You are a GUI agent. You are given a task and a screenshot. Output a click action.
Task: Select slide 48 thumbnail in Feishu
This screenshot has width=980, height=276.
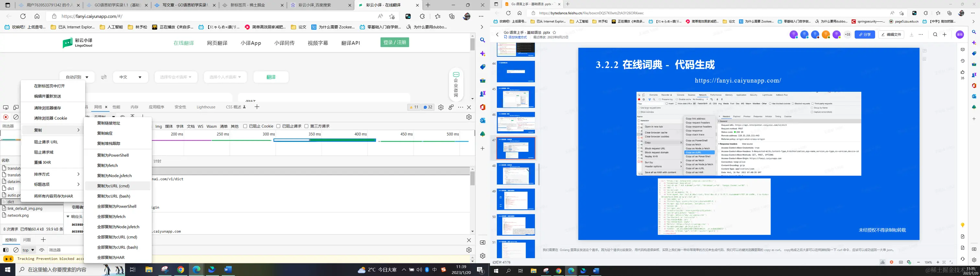point(516,174)
